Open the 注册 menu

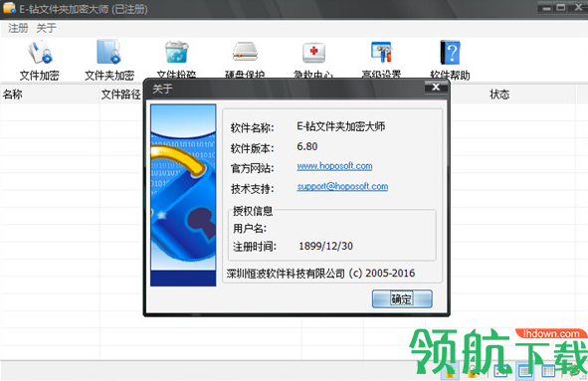(18, 28)
